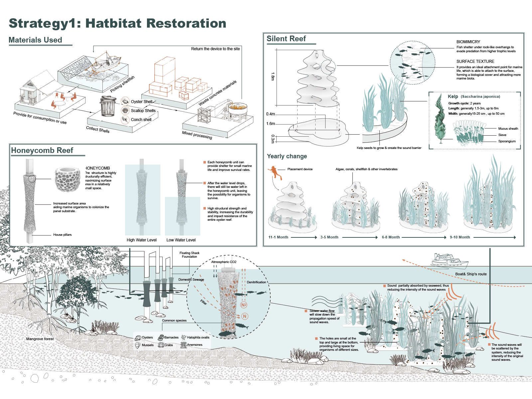Click the orange scuba diver icon

coord(274,172)
